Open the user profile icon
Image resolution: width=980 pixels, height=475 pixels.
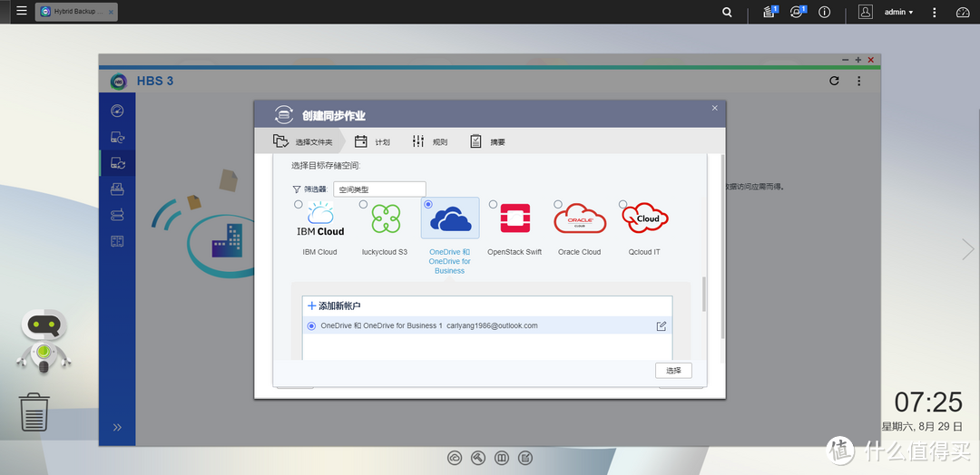tap(865, 12)
